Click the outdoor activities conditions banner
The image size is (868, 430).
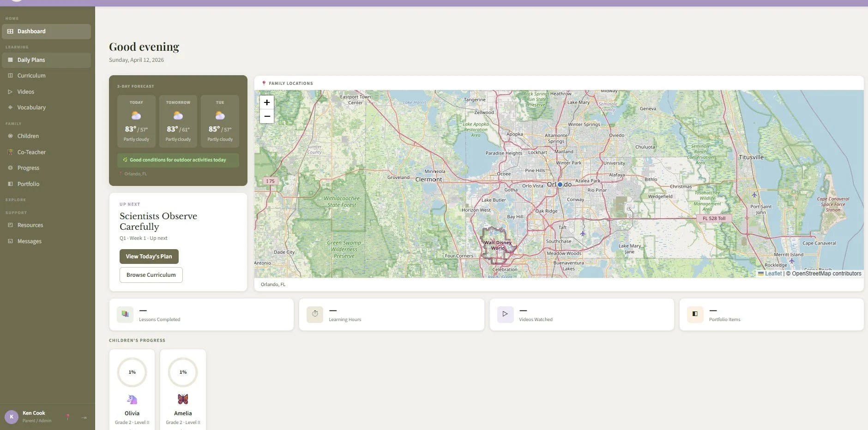(178, 160)
